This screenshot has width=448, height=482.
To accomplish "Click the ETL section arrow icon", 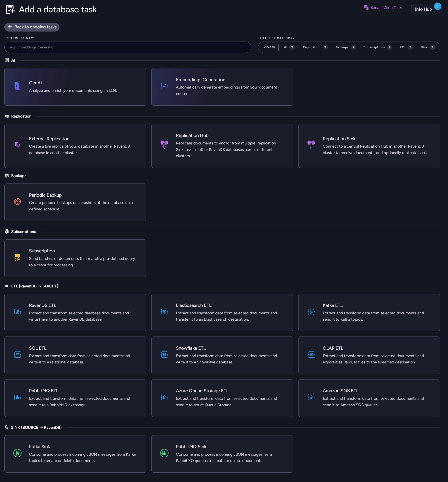I will 7,286.
